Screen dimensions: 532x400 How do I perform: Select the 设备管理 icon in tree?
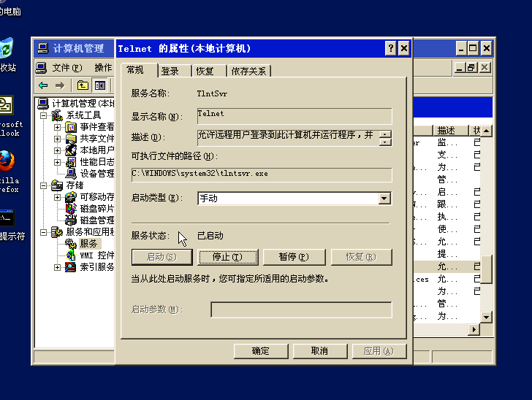(x=71, y=174)
